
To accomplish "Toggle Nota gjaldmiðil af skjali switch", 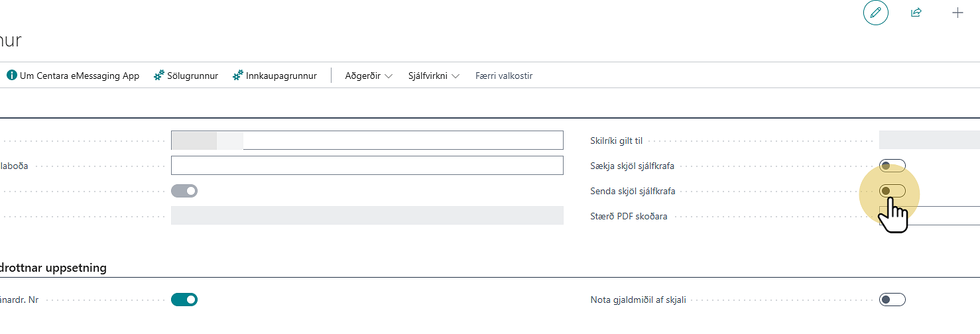I will click(892, 300).
